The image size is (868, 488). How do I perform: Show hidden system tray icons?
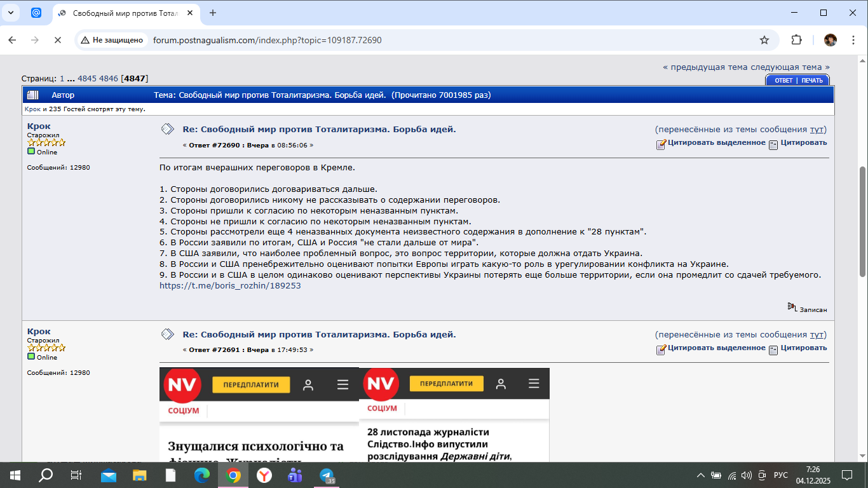(701, 475)
